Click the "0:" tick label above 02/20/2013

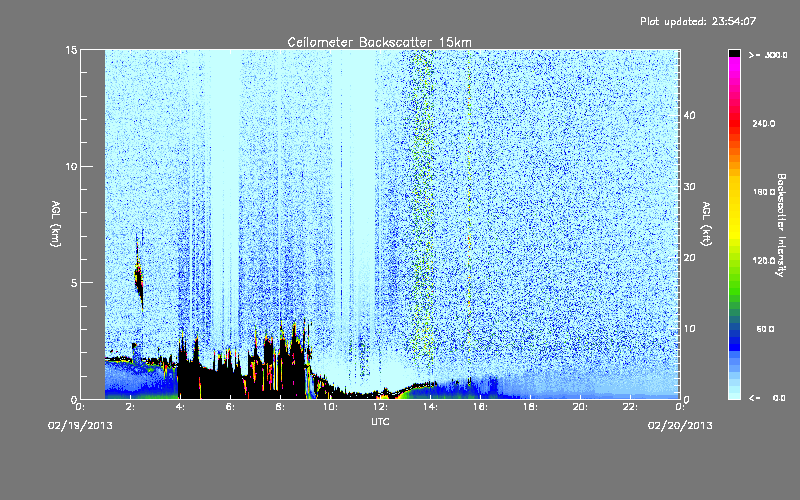click(680, 407)
